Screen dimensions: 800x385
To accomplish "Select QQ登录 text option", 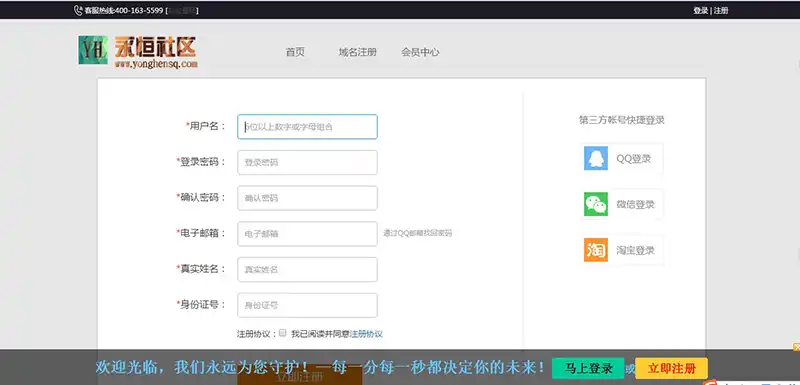I will tap(634, 159).
